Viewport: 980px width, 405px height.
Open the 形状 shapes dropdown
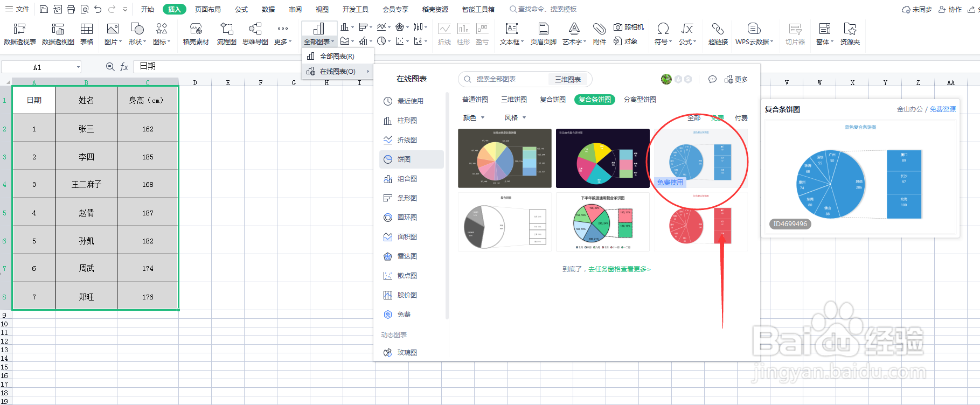pos(137,41)
